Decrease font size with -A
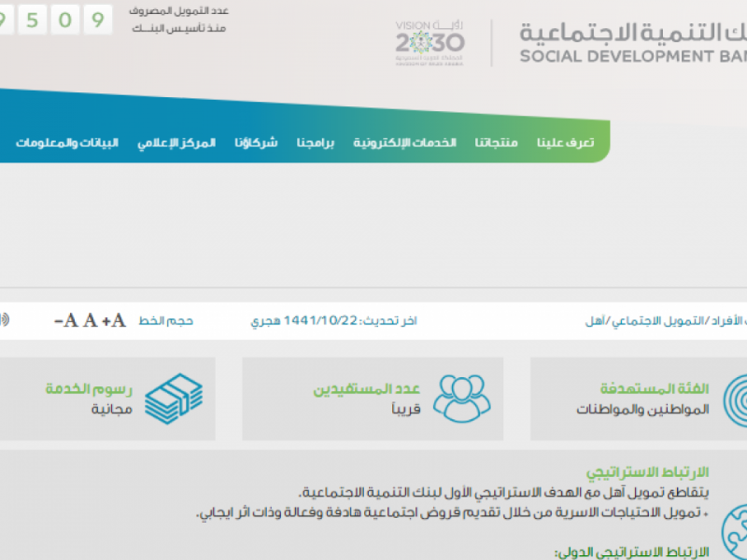 (x=66, y=320)
